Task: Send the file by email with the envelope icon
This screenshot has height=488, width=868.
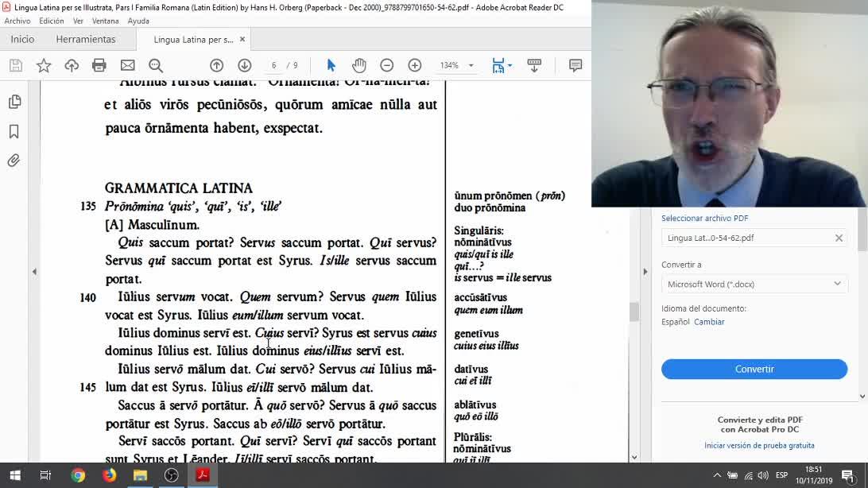Action: tap(128, 65)
